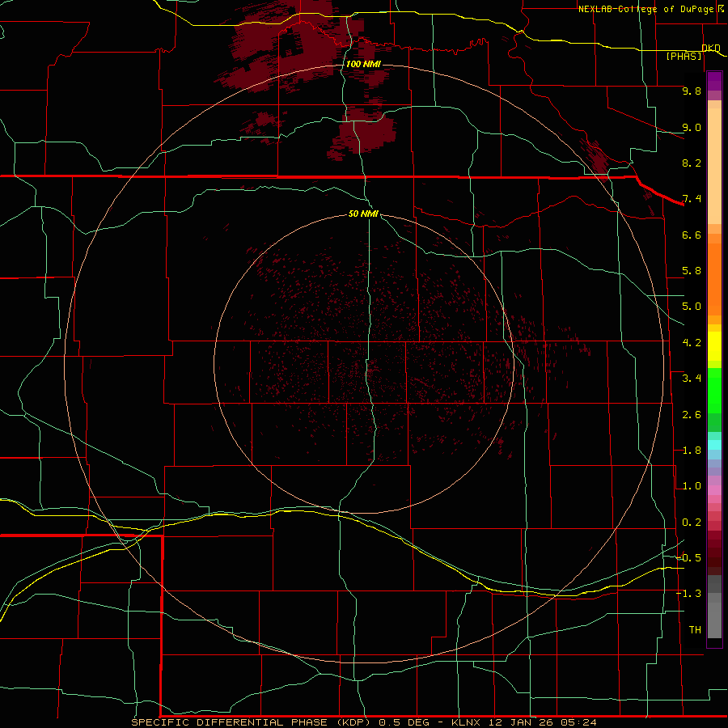Click the 2.6 scale value
Screen dimensions: 728x728
click(x=692, y=415)
